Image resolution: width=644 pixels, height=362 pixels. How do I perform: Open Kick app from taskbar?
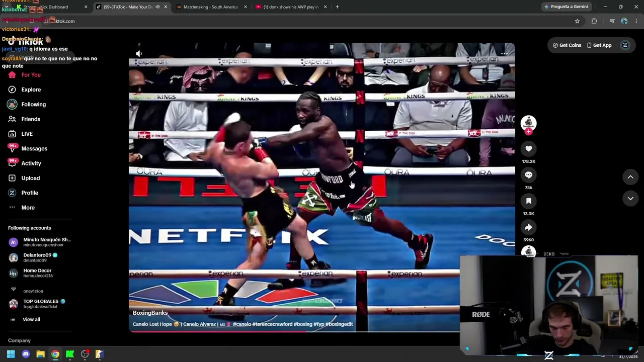pos(70,354)
